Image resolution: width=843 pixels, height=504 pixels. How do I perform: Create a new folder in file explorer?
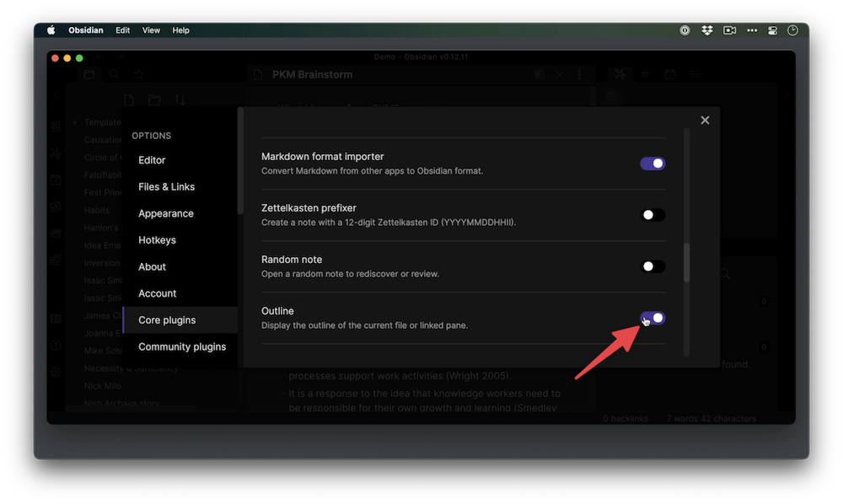point(154,100)
